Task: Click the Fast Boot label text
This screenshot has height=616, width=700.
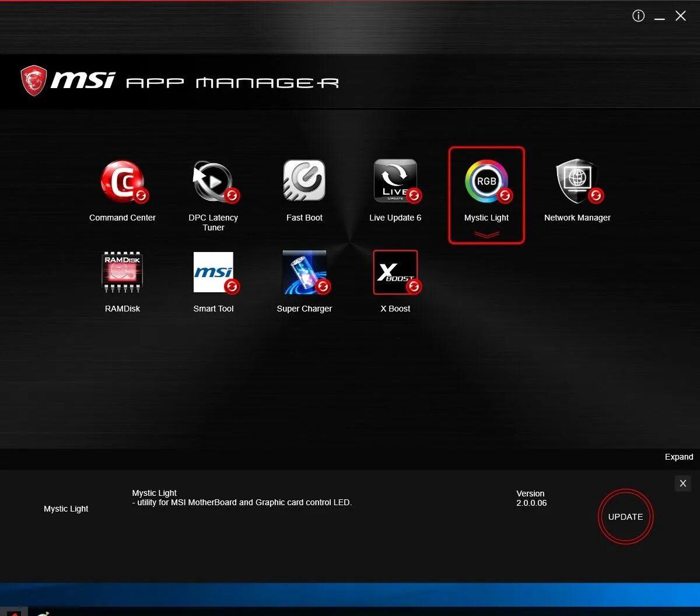Action: click(304, 218)
